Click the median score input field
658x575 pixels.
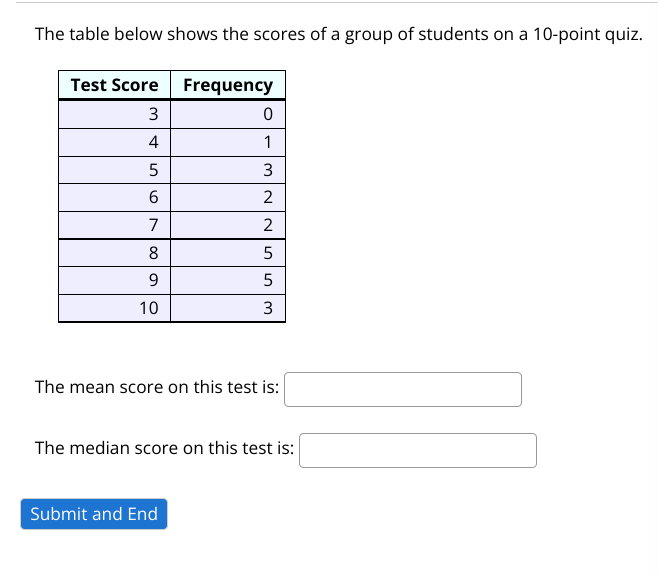418,450
